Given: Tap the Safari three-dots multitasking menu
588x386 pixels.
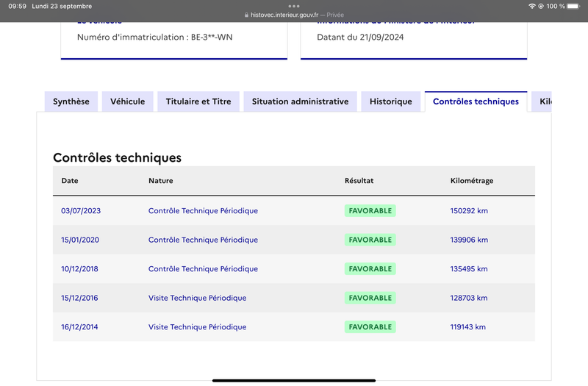Looking at the screenshot, I should click(x=294, y=6).
